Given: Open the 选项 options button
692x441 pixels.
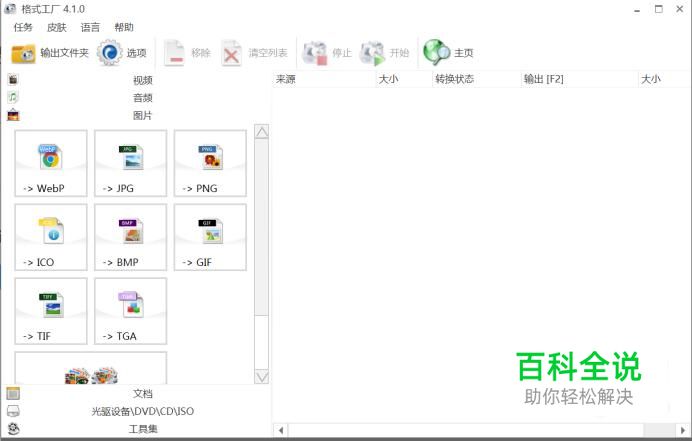Looking at the screenshot, I should click(x=122, y=53).
